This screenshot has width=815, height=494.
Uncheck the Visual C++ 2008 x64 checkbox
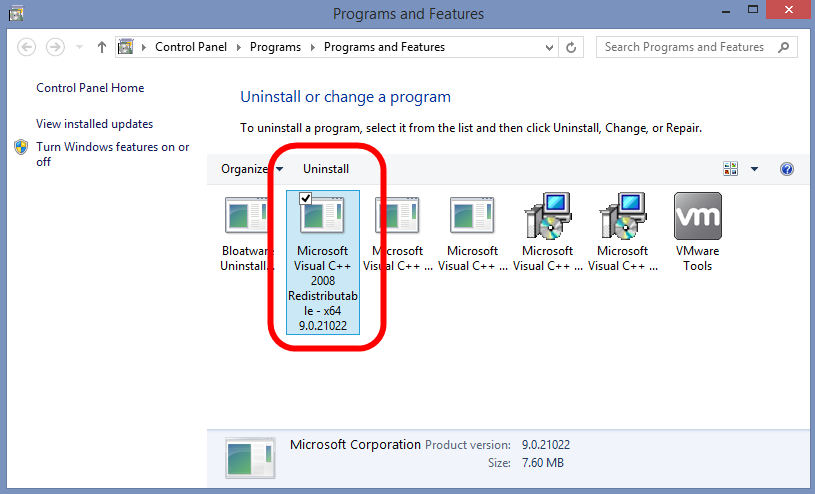(x=306, y=199)
